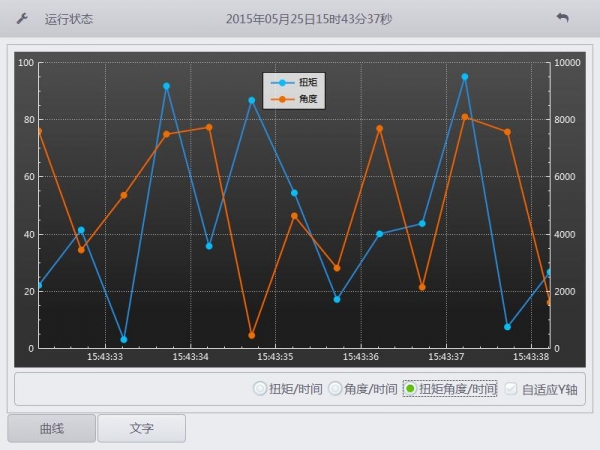Screen dimensions: 600x450
Task: Click the lowest orange angle data point
Action: click(x=252, y=335)
